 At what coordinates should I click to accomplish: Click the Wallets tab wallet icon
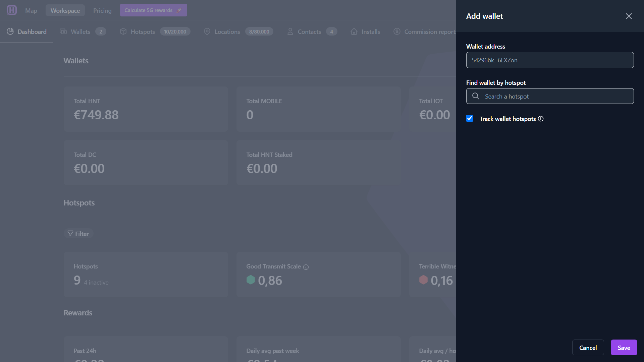63,32
